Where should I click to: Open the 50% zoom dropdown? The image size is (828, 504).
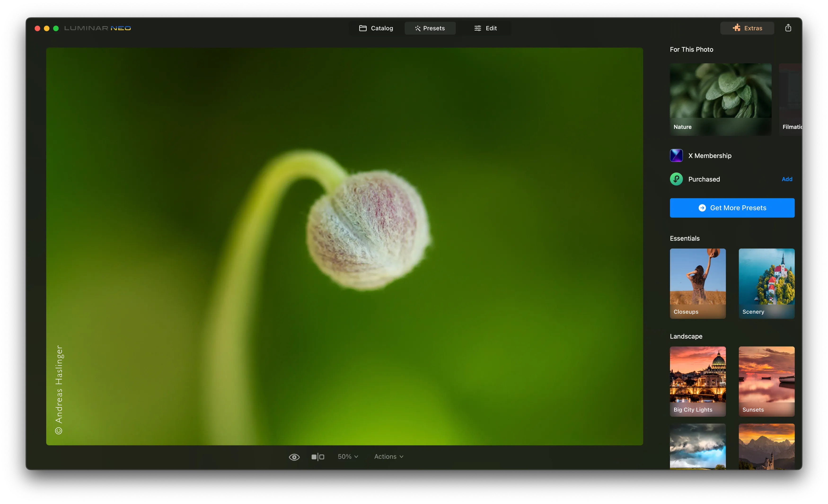coord(348,457)
